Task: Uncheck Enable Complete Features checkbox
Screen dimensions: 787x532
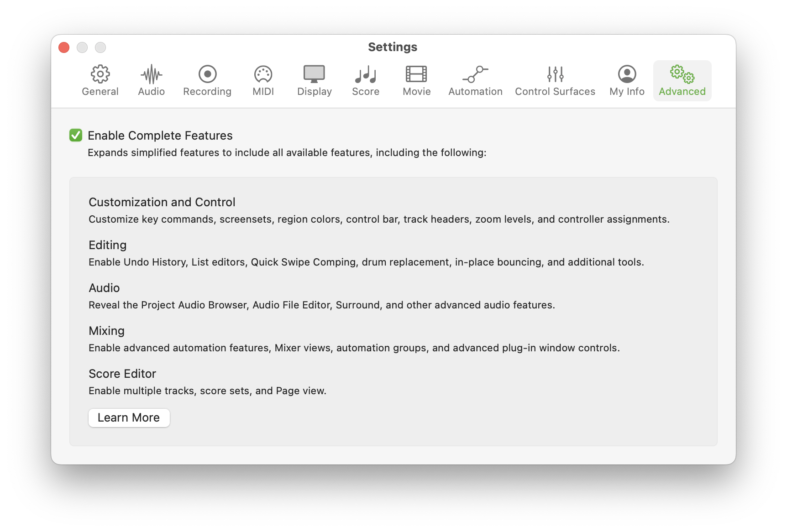Action: tap(76, 135)
